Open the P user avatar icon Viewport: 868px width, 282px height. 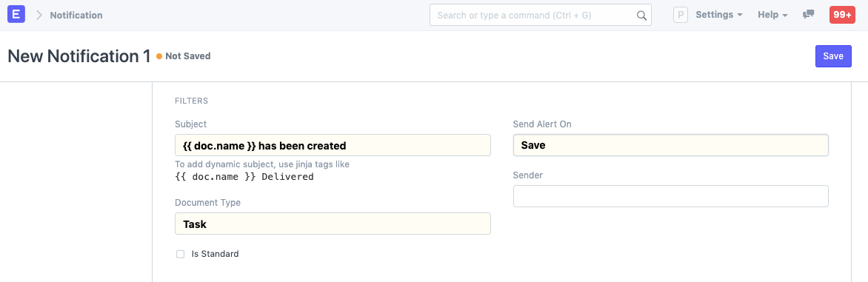681,15
